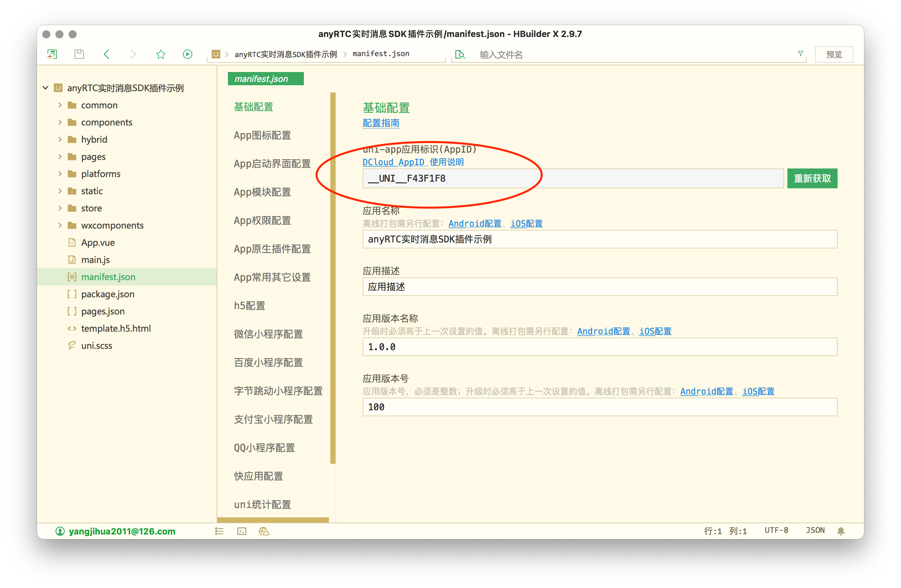Click the star bookmark icon

(x=161, y=54)
